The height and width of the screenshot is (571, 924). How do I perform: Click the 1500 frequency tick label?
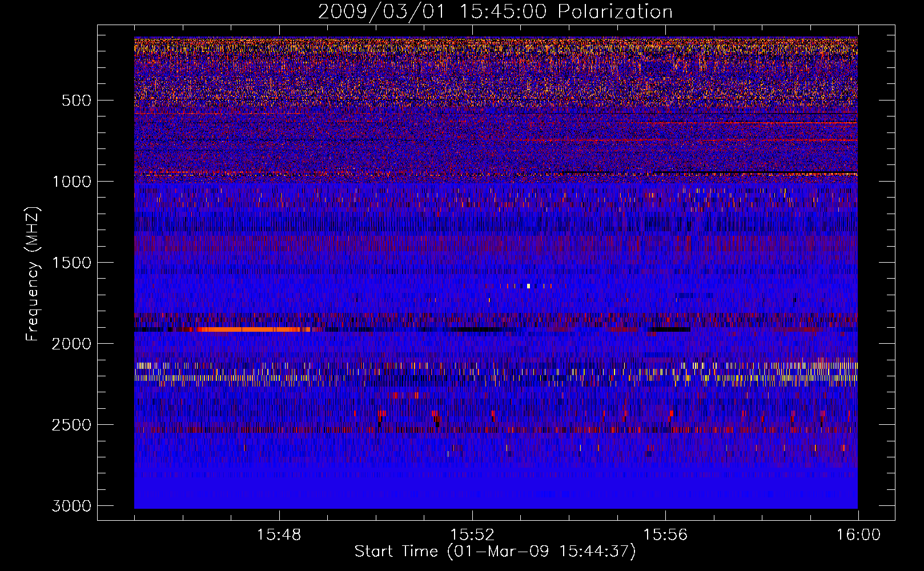pos(71,263)
